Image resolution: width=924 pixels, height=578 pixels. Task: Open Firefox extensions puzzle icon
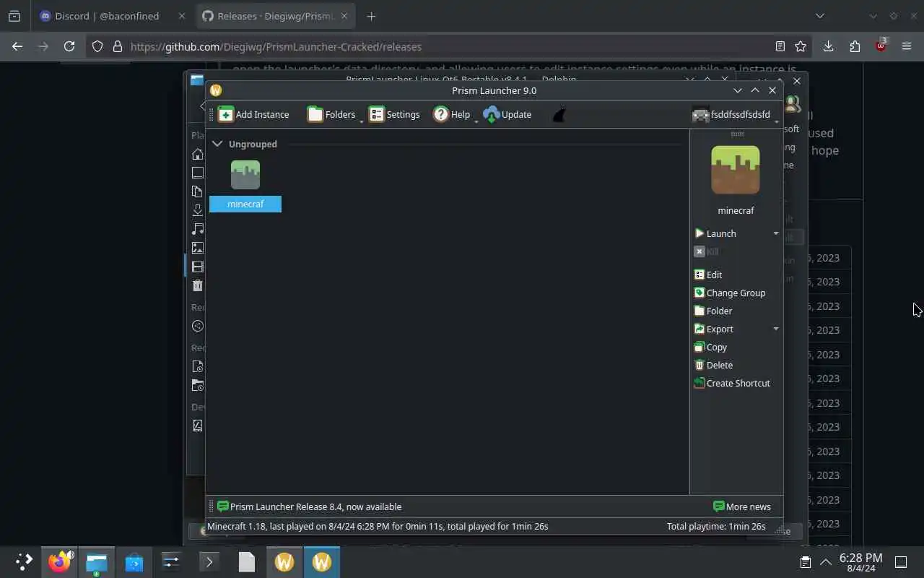[x=855, y=46]
